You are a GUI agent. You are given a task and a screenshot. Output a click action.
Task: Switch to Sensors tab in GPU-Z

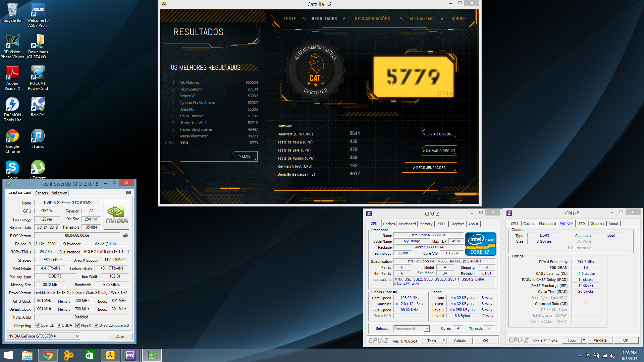pos(42,193)
